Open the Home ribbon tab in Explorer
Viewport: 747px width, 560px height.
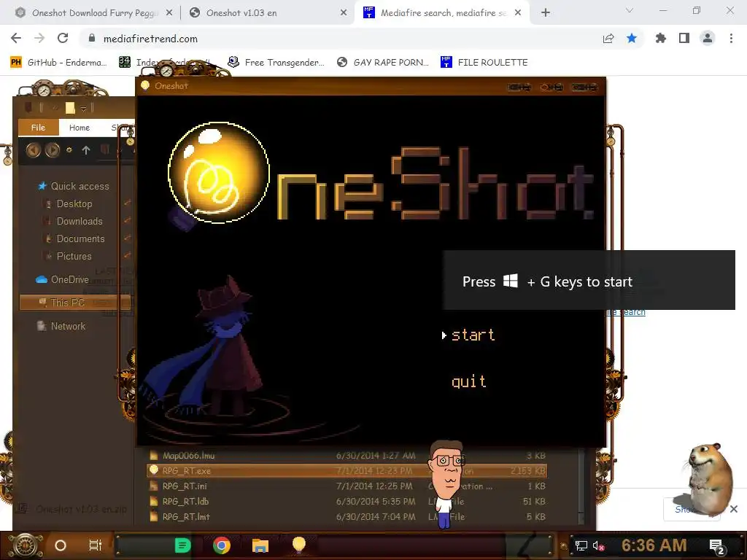(79, 128)
